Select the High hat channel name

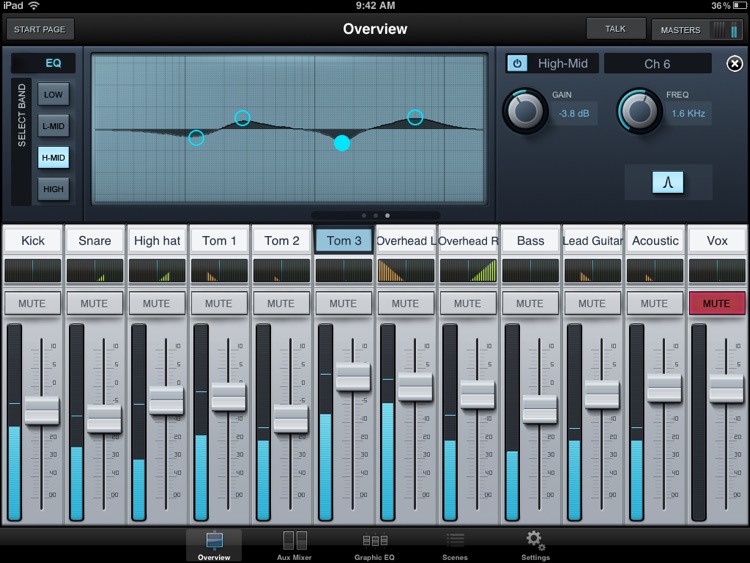coord(157,240)
